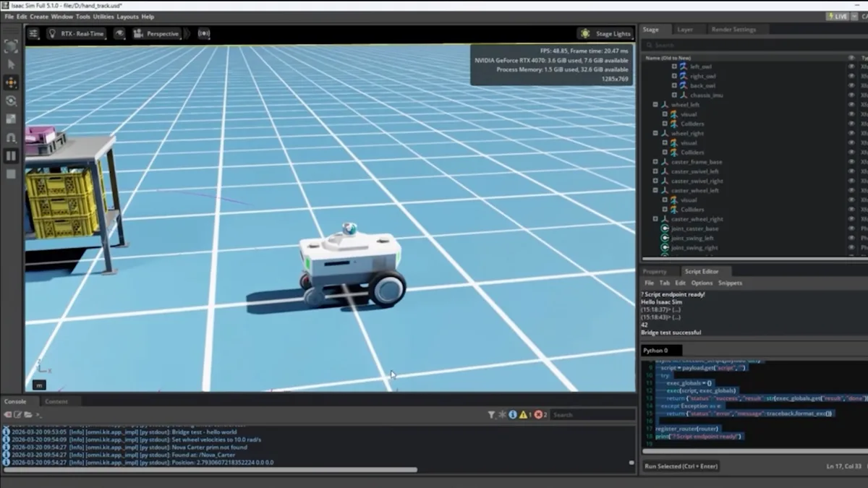Collapse the wheel_left prim
The width and height of the screenshot is (868, 488).
[655, 105]
